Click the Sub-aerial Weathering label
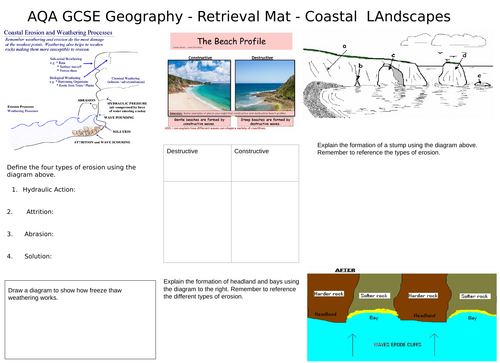Viewport: 500px width, 363px height. [x=66, y=59]
